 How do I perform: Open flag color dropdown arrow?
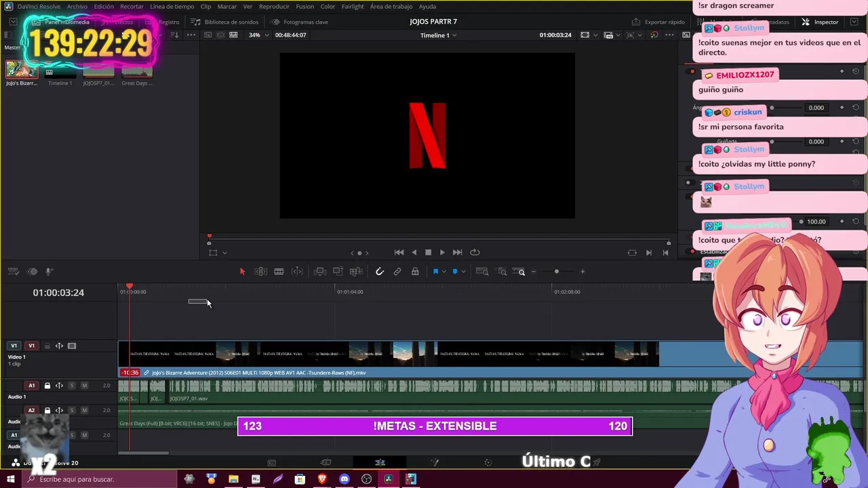point(444,272)
